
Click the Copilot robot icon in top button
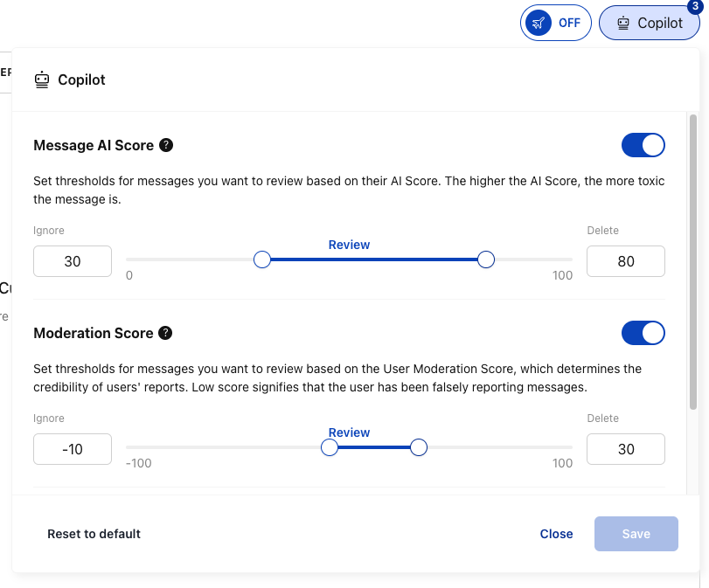(x=623, y=23)
